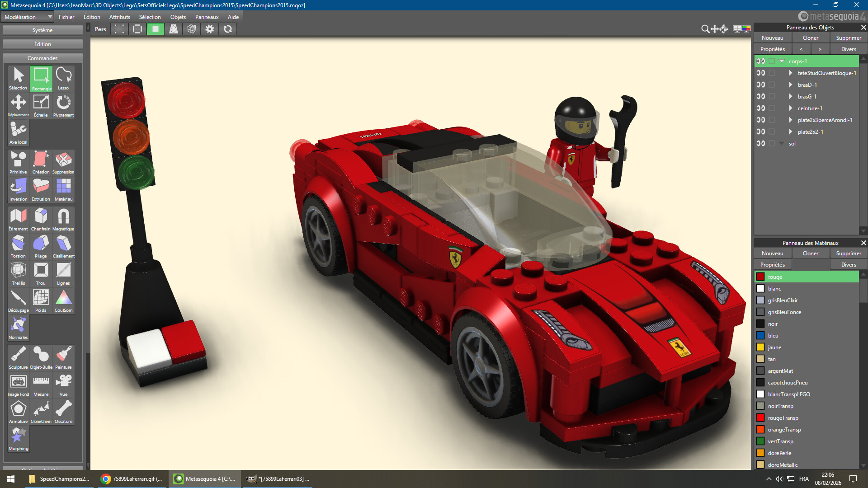868x488 pixels.
Task: Hide the brasD-1 object visibility eye
Action: [x=761, y=85]
